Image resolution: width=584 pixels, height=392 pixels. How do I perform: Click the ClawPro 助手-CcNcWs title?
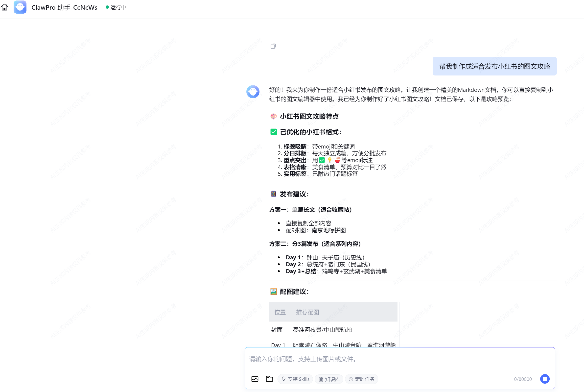coord(64,7)
